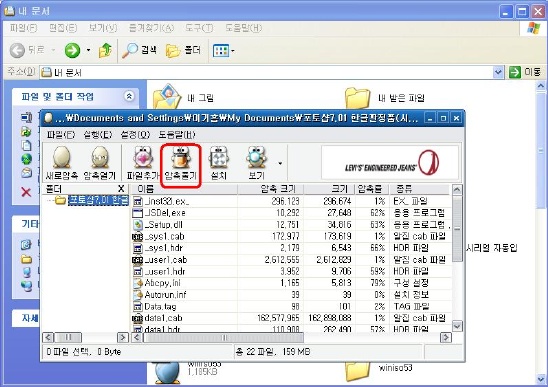This screenshot has height=387, width=548.
Task: Open 설정(O) menu in archive window
Action: pos(135,135)
